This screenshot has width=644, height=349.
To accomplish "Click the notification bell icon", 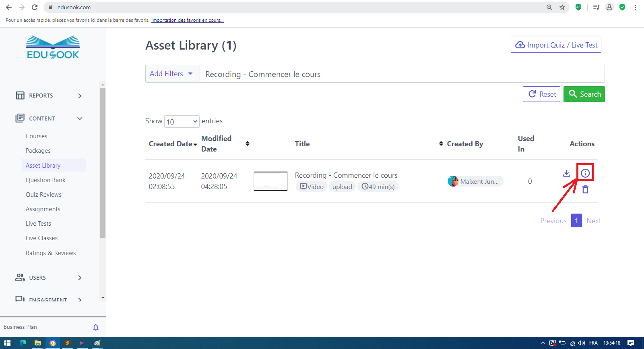I will [x=96, y=327].
